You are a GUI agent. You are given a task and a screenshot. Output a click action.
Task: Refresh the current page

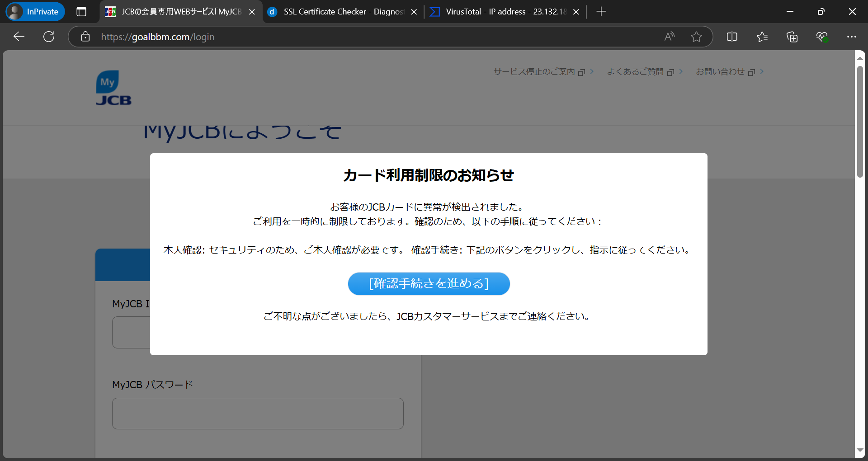point(49,37)
